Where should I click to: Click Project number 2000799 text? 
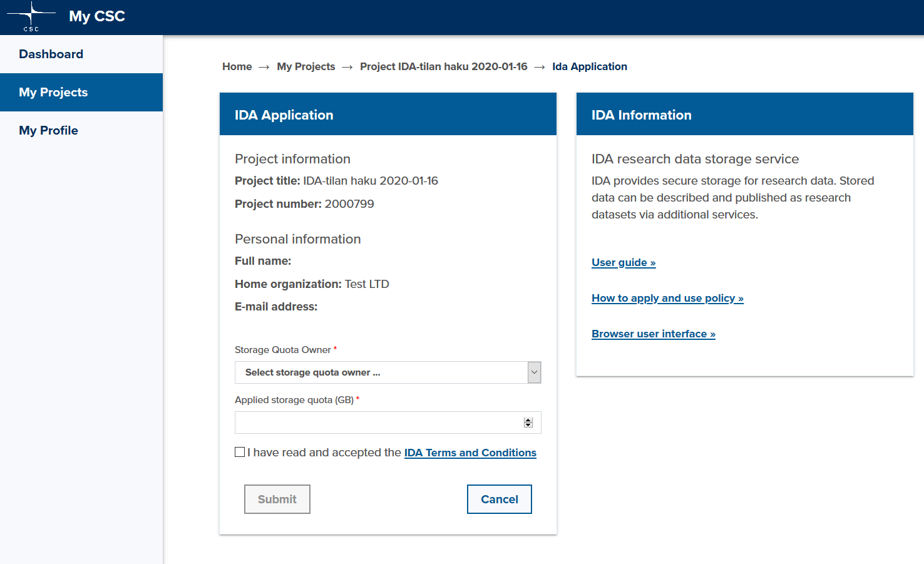pos(304,204)
